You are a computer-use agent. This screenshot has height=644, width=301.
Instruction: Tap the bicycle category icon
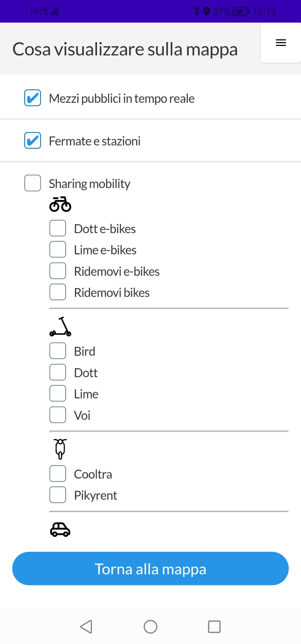tap(60, 204)
